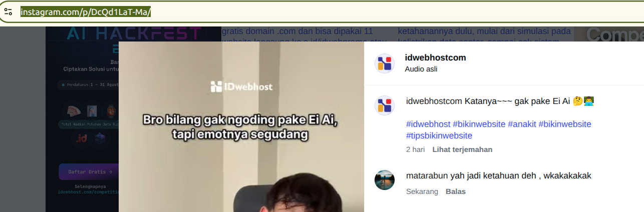Select the AI HACKFEST banner title behind
The height and width of the screenshot is (212, 644).
click(134, 34)
